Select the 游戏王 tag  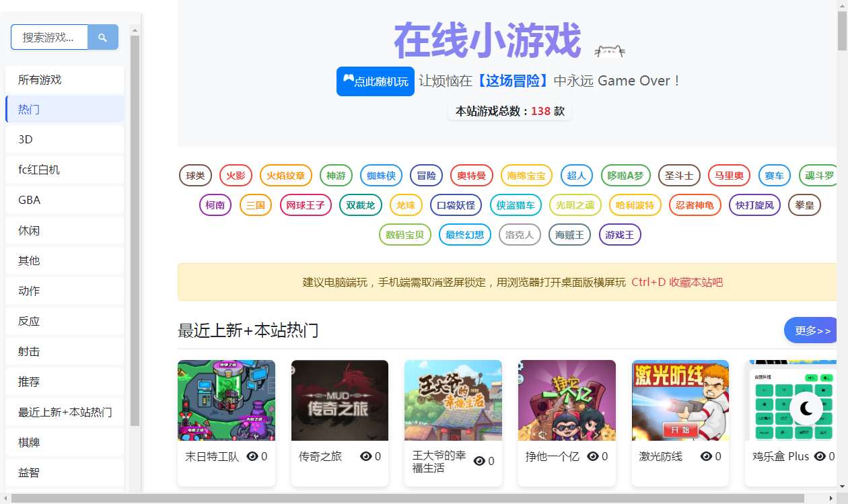(x=620, y=235)
